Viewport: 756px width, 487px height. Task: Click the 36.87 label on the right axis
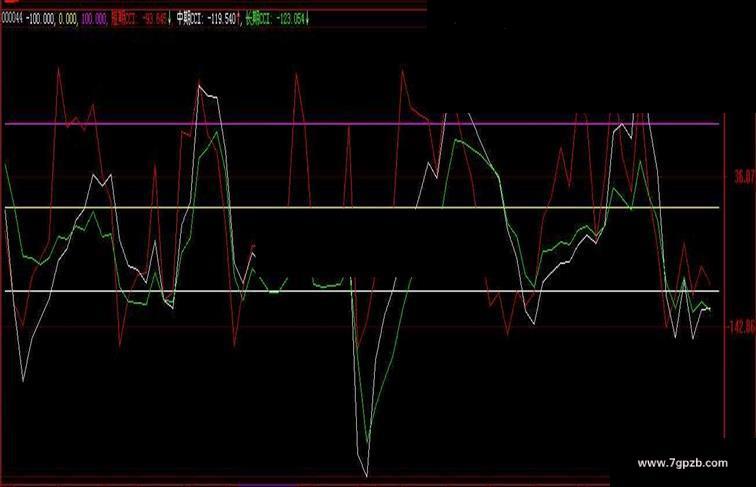tap(744, 177)
